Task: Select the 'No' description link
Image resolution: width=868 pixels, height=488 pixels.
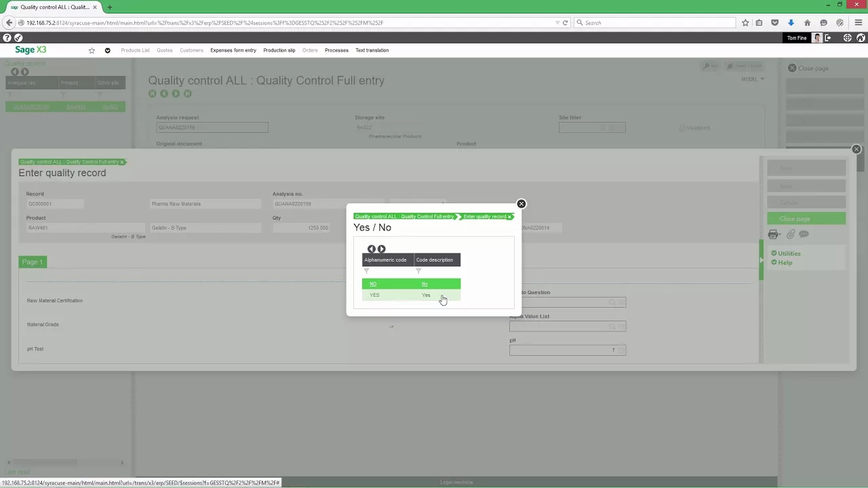Action: click(x=425, y=284)
